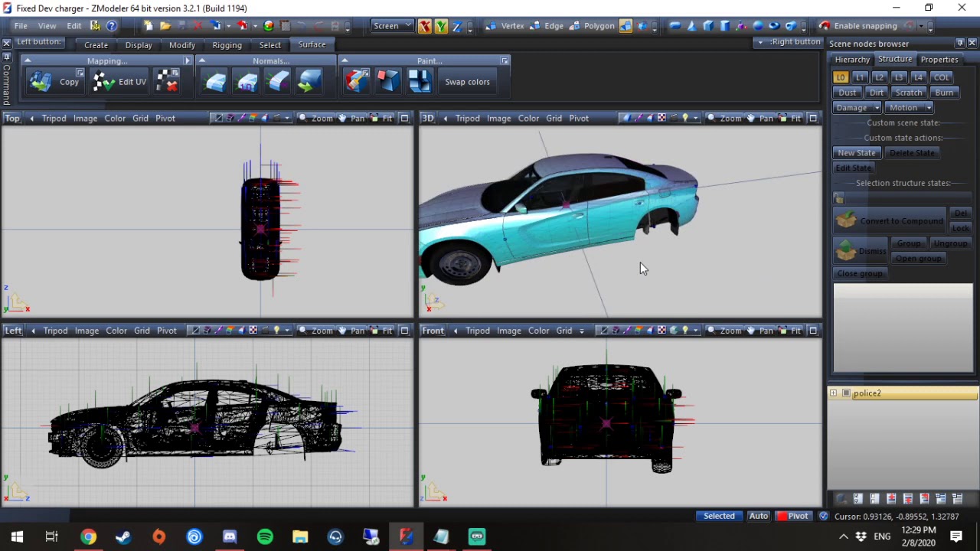Toggle the Selected mode in status bar

719,516
